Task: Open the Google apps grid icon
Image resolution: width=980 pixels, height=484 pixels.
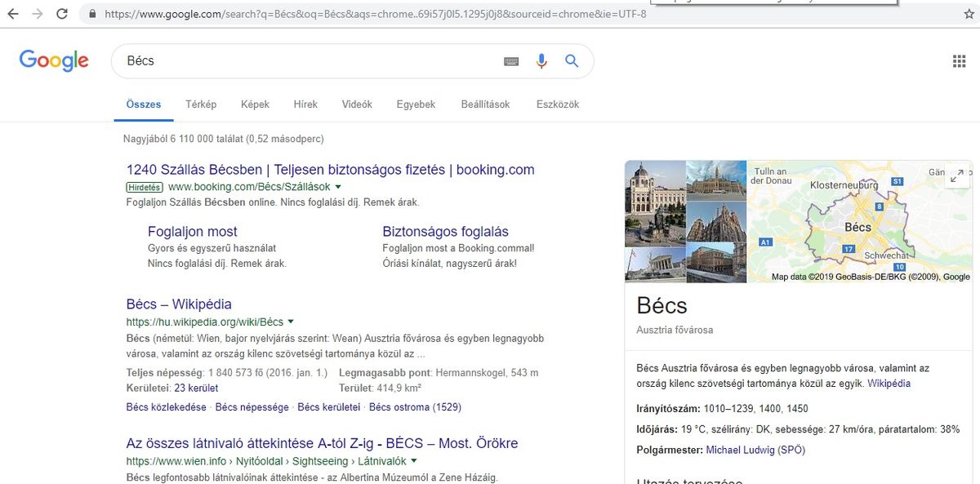Action: point(960,61)
